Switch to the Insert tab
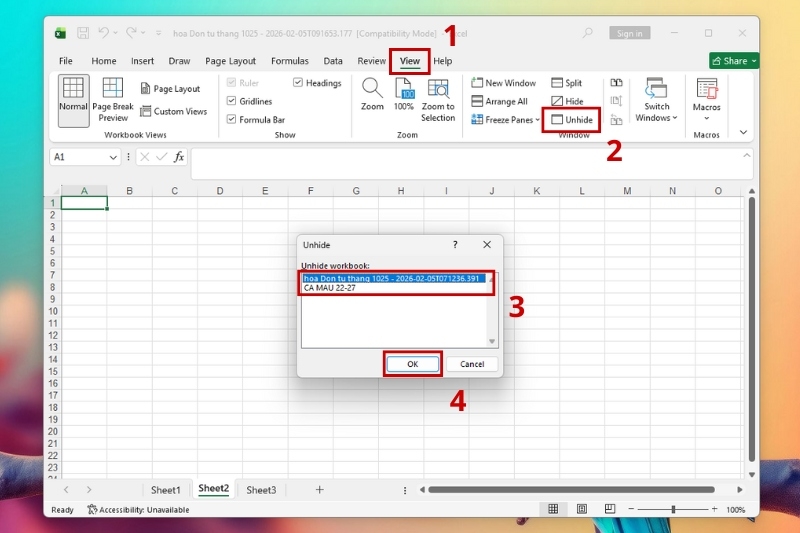This screenshot has height=533, width=800. [142, 61]
